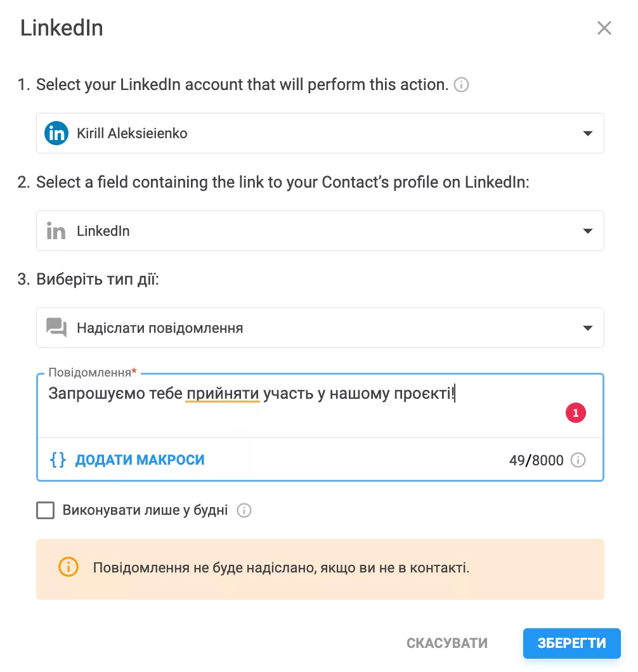Click the gray LinkedIn icon in the field selector

(56, 231)
